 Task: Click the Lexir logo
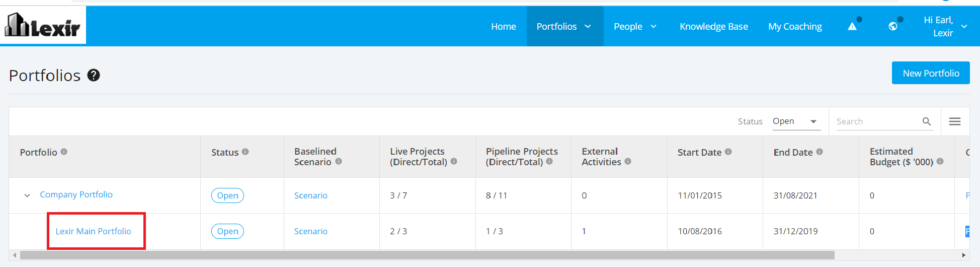[43, 25]
